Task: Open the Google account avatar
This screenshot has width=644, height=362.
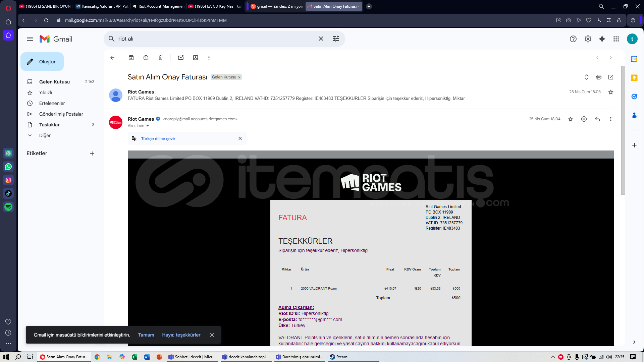Action: [x=632, y=39]
